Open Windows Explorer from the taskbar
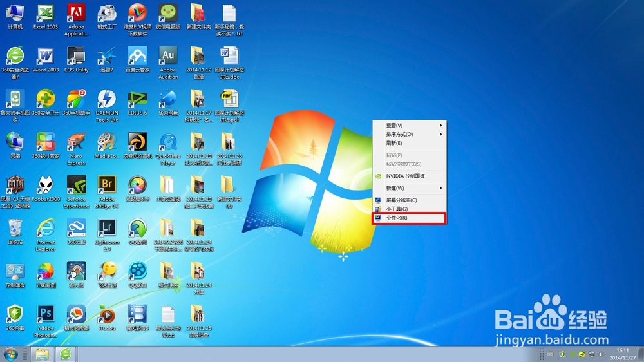 (43, 354)
